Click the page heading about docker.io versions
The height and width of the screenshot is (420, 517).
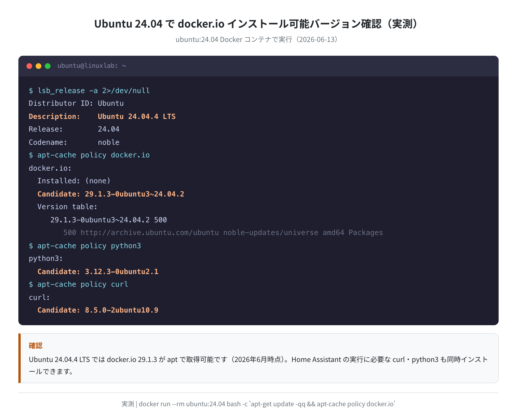click(x=258, y=24)
